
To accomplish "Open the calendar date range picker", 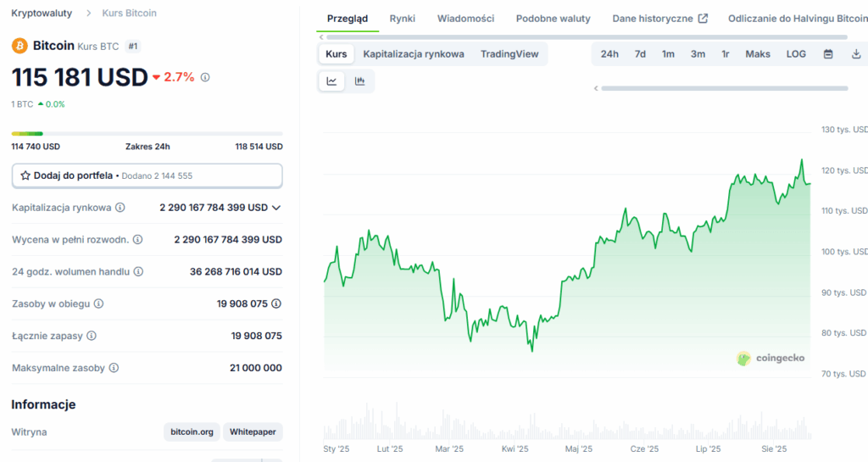I will click(828, 54).
